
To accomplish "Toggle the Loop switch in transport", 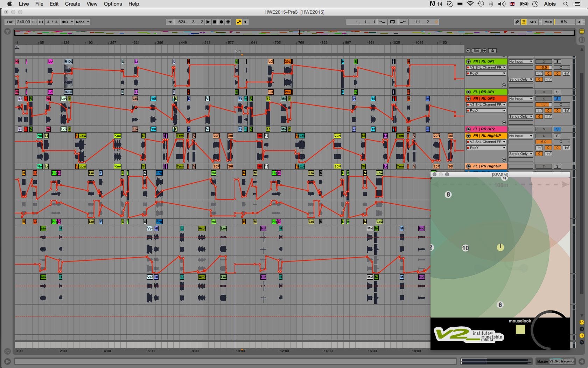I will 392,22.
